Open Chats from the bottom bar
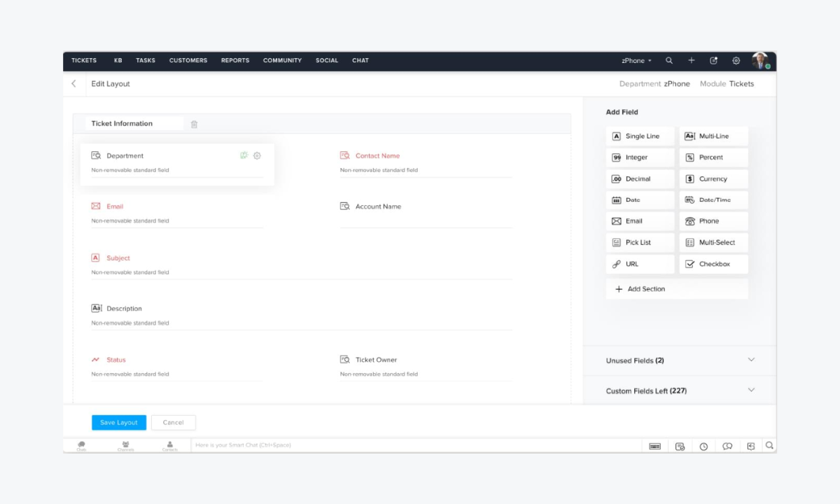This screenshot has height=504, width=840. 81,445
